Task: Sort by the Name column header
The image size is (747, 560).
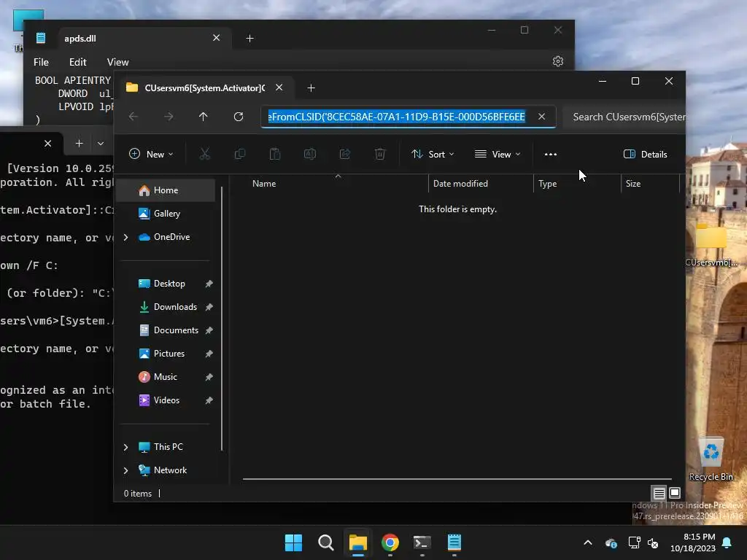Action: click(338, 183)
